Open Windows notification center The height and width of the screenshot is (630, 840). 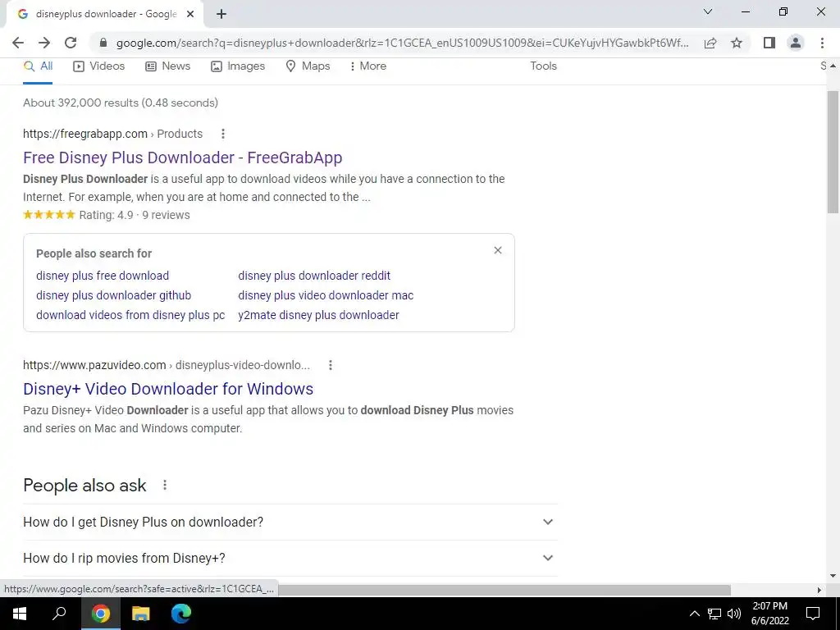point(813,614)
